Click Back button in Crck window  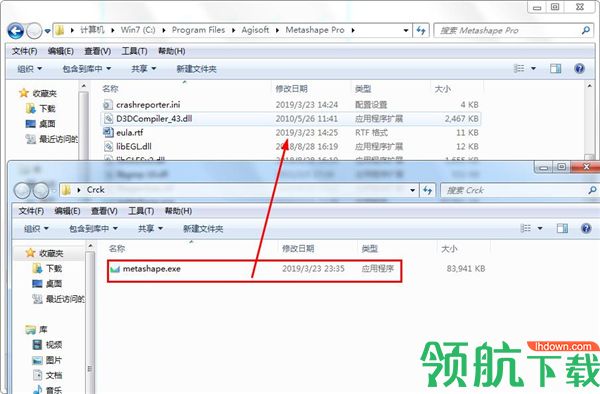point(22,190)
